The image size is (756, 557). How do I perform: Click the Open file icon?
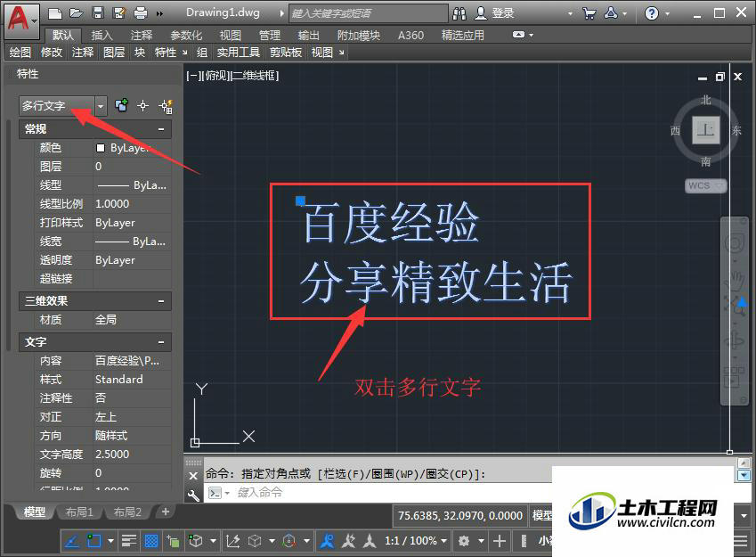[76, 13]
